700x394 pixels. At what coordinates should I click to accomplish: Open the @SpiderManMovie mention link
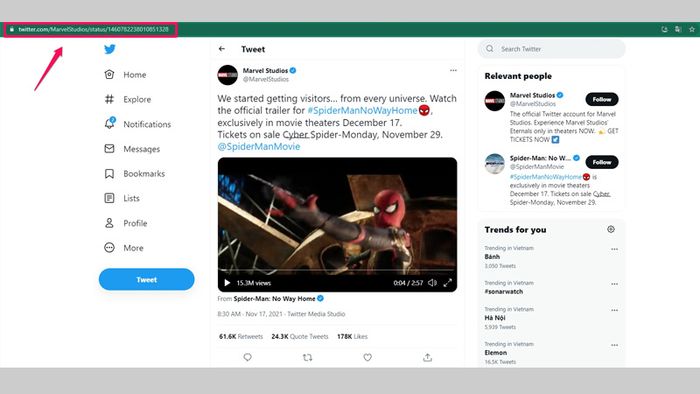click(x=259, y=146)
